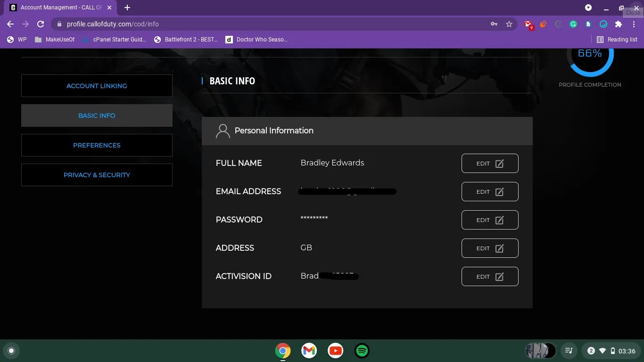Screen dimensions: 644x362
Task: Open the Privacy & Security section
Action: [x=97, y=175]
